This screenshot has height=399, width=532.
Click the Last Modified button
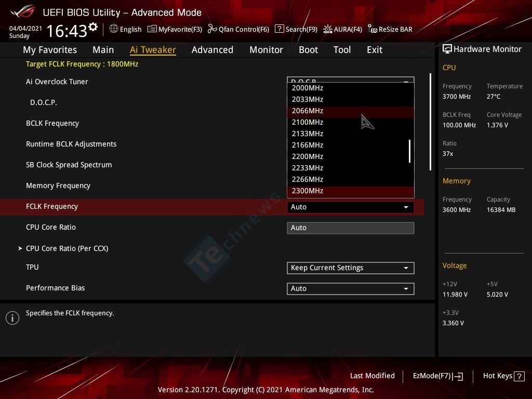click(372, 376)
